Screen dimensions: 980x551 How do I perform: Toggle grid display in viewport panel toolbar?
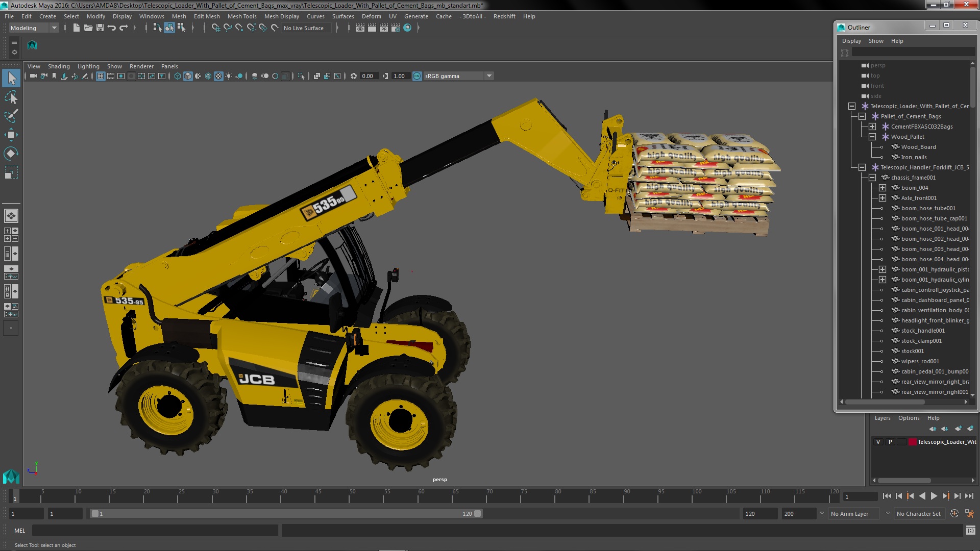click(101, 76)
